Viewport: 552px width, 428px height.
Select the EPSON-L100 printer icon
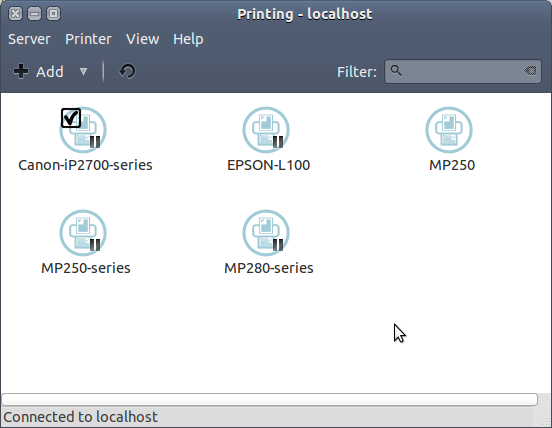[266, 130]
